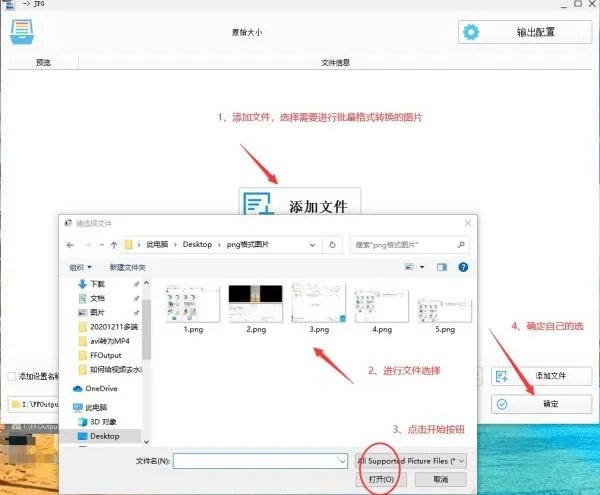This screenshot has width=600, height=495.
Task: Click the 打开(O) button
Action: 381,479
